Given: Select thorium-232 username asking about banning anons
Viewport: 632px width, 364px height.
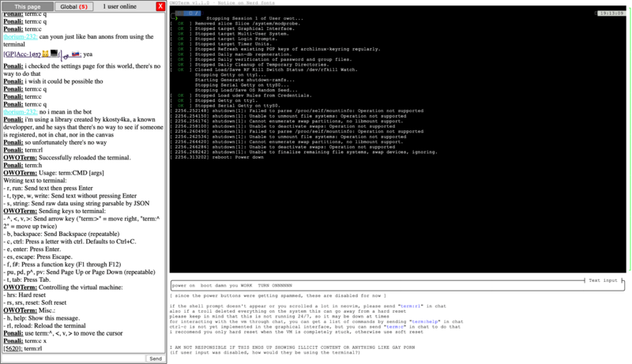Looking at the screenshot, I should 21,36.
